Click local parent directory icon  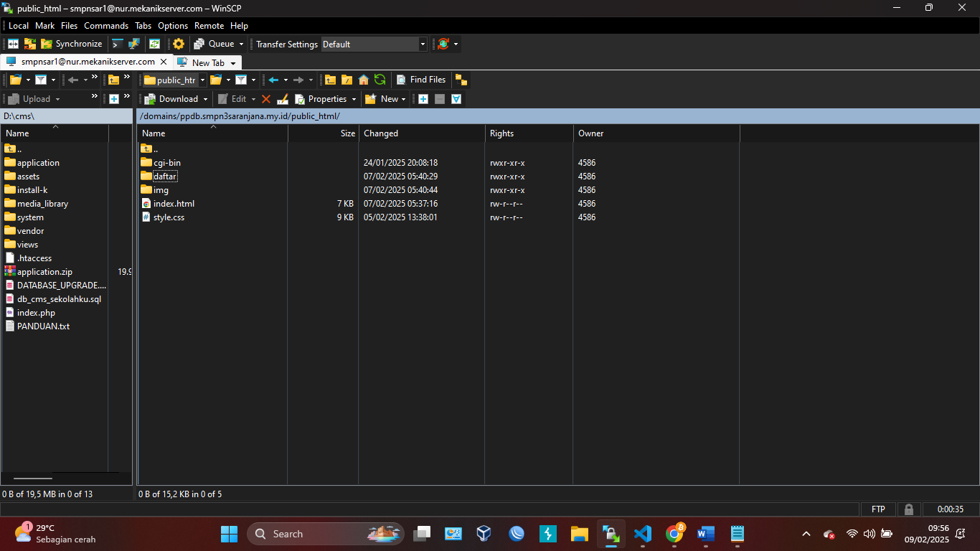(114, 80)
